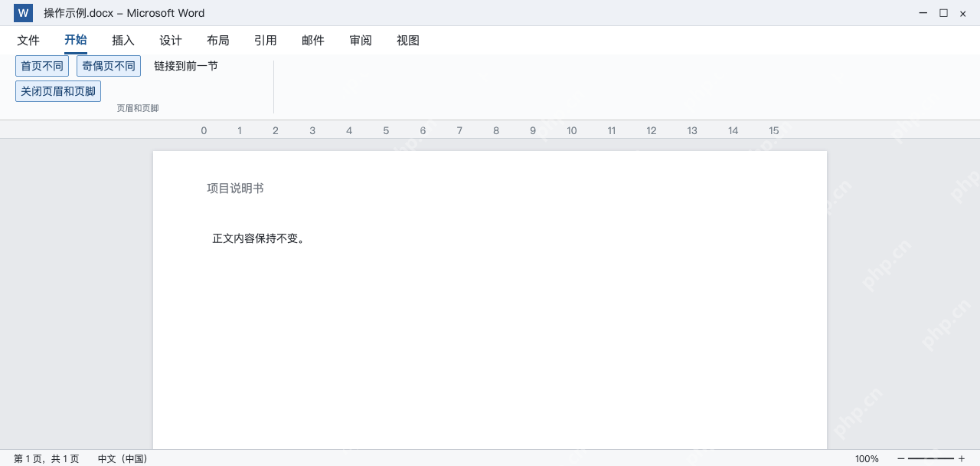Click the zoom in plus button
The image size is (980, 466).
(x=962, y=458)
